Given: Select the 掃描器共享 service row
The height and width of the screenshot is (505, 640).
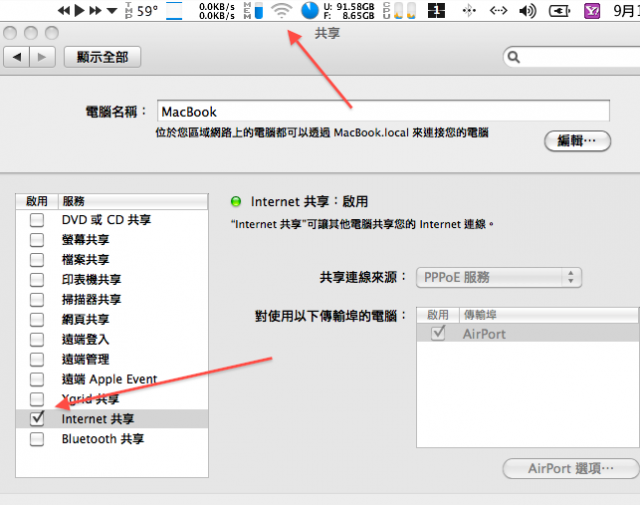Looking at the screenshot, I should (112, 300).
